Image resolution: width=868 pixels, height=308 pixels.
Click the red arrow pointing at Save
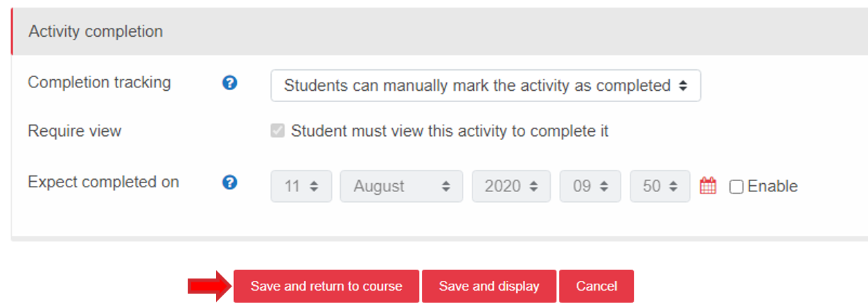click(x=209, y=286)
